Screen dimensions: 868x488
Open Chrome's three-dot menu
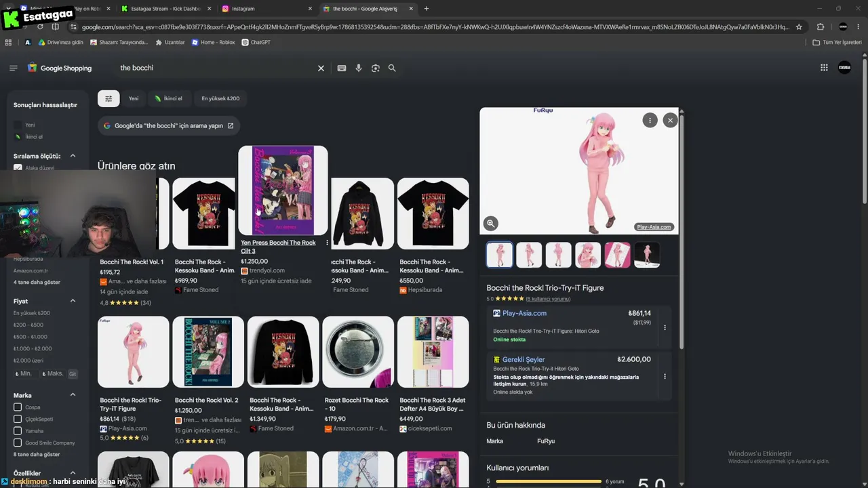[859, 27]
